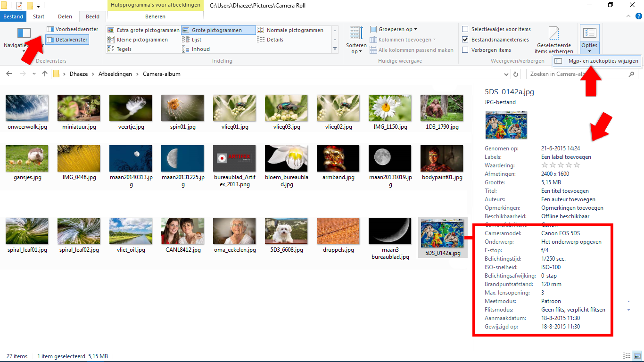Choose Map- en zoekopties wijzigen
Image resolution: width=644 pixels, height=362 pixels.
pos(596,61)
